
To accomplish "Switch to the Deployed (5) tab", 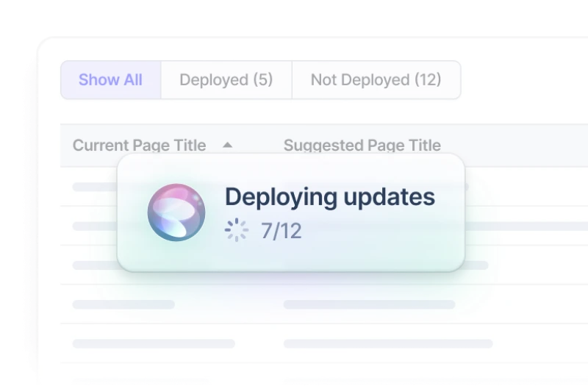I will tap(226, 80).
